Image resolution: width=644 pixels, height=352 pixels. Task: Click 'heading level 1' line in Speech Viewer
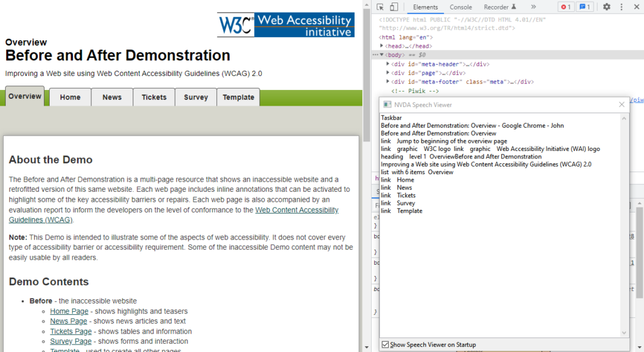[461, 157]
